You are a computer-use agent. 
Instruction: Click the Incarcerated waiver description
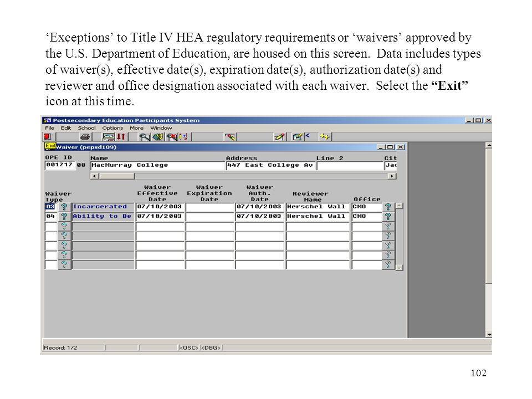(x=103, y=207)
